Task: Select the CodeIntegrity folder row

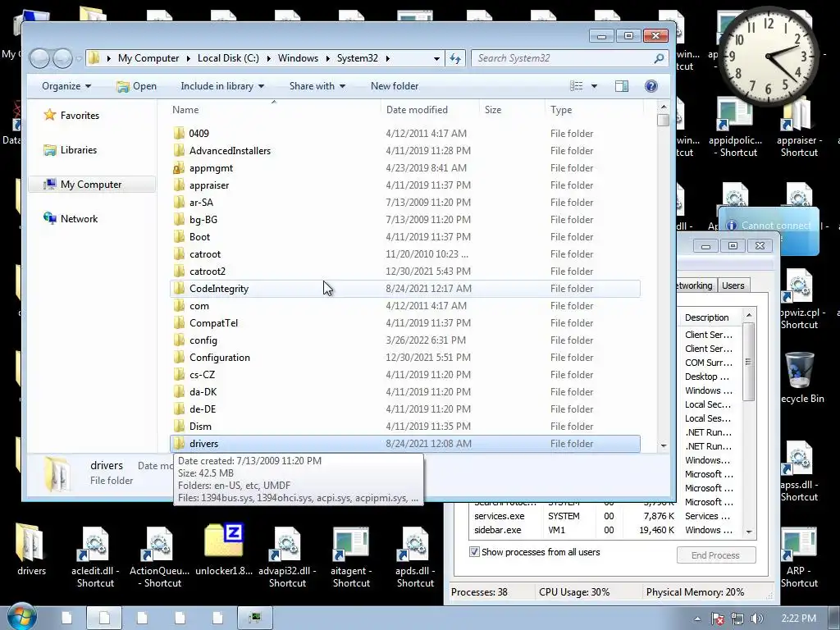Action: (x=405, y=289)
